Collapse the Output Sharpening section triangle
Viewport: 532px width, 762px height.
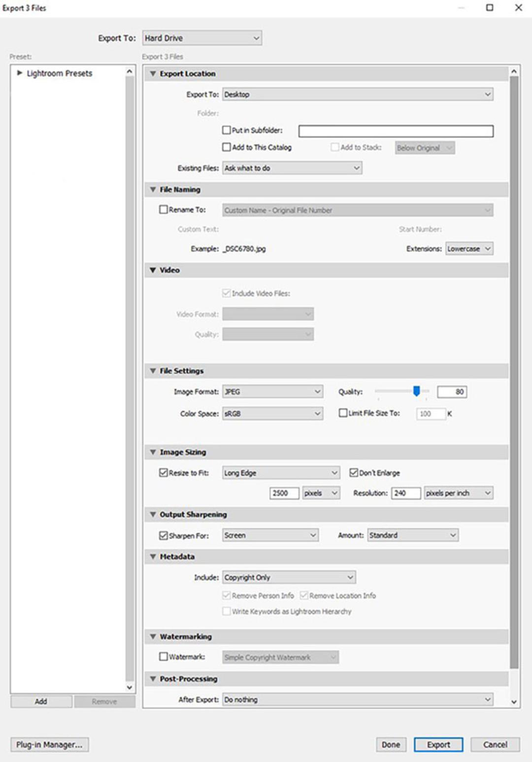[x=153, y=515]
